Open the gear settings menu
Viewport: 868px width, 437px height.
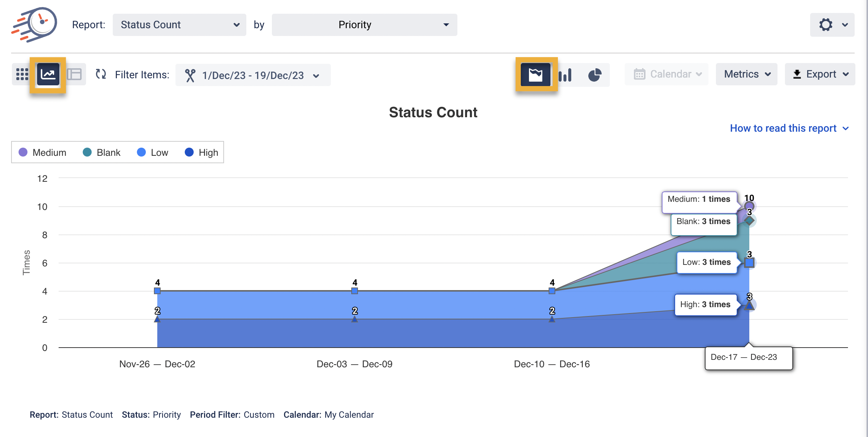pyautogui.click(x=832, y=25)
